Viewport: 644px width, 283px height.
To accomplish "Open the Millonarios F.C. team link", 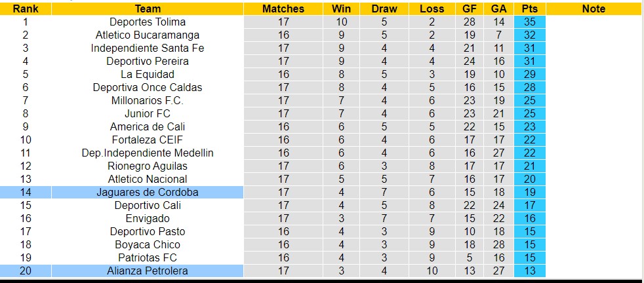I will [148, 100].
